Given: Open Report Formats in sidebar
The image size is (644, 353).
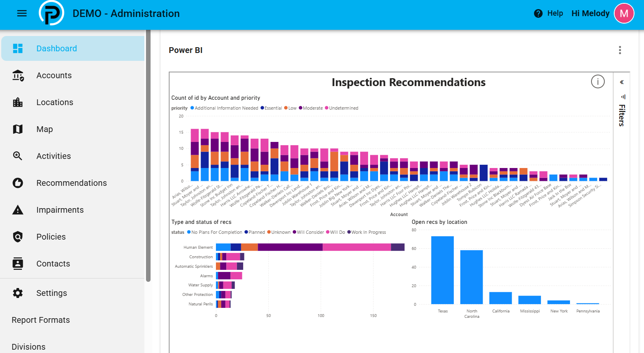Looking at the screenshot, I should (x=41, y=320).
